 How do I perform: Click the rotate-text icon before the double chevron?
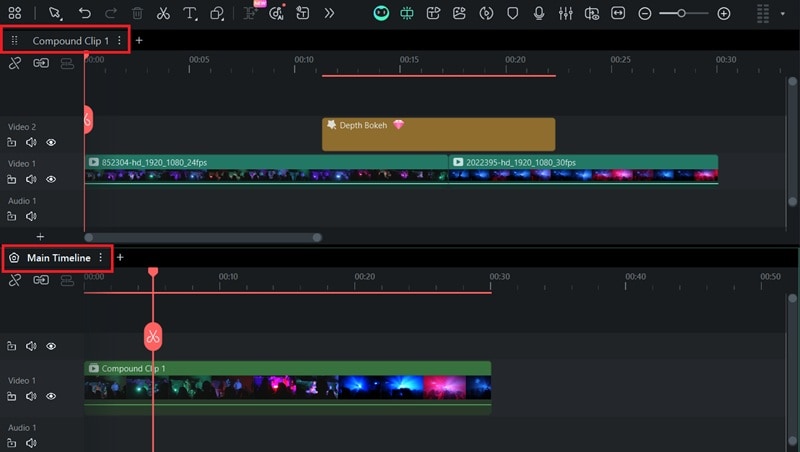tap(303, 13)
